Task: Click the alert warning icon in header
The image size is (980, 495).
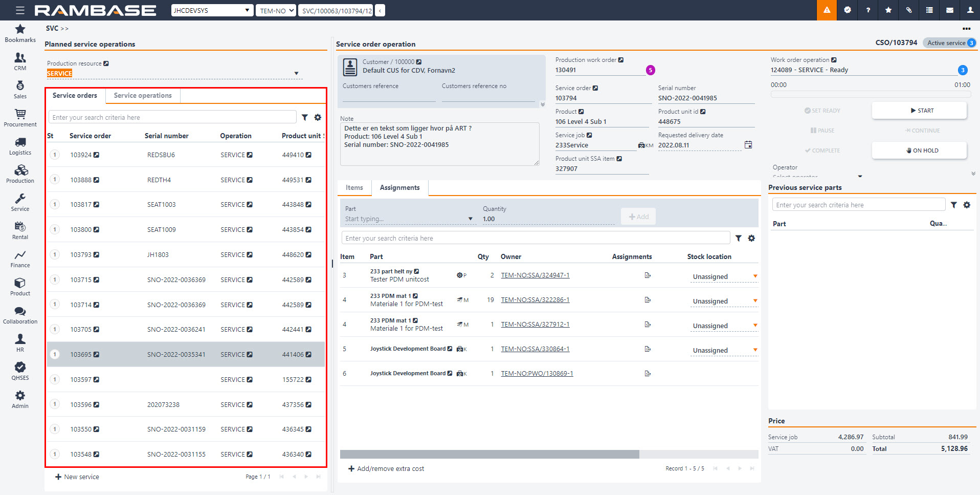Action: 827,10
